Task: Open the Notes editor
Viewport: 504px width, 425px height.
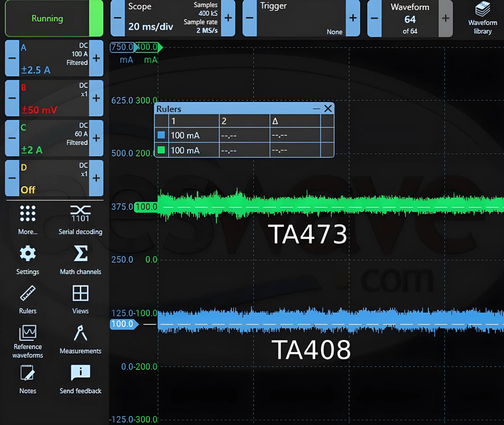Action: pos(28,379)
